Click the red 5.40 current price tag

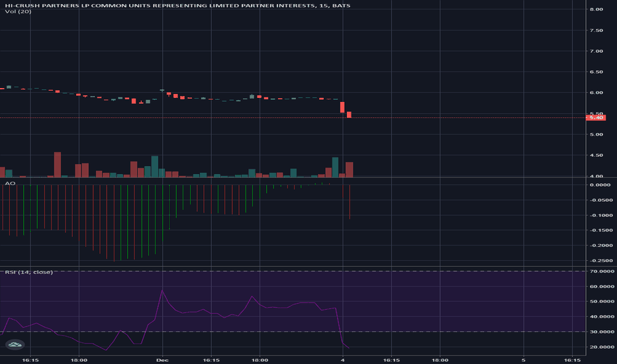tap(596, 117)
